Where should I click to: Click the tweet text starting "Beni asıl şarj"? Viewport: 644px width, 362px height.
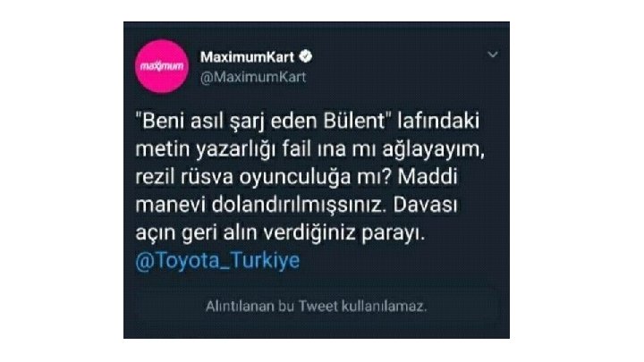tap(310, 177)
